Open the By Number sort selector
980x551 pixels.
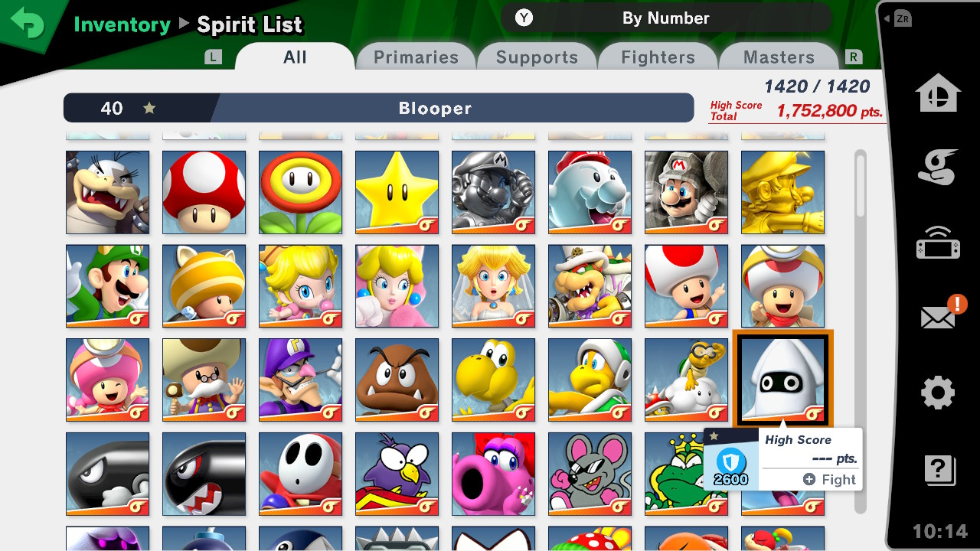[x=665, y=18]
